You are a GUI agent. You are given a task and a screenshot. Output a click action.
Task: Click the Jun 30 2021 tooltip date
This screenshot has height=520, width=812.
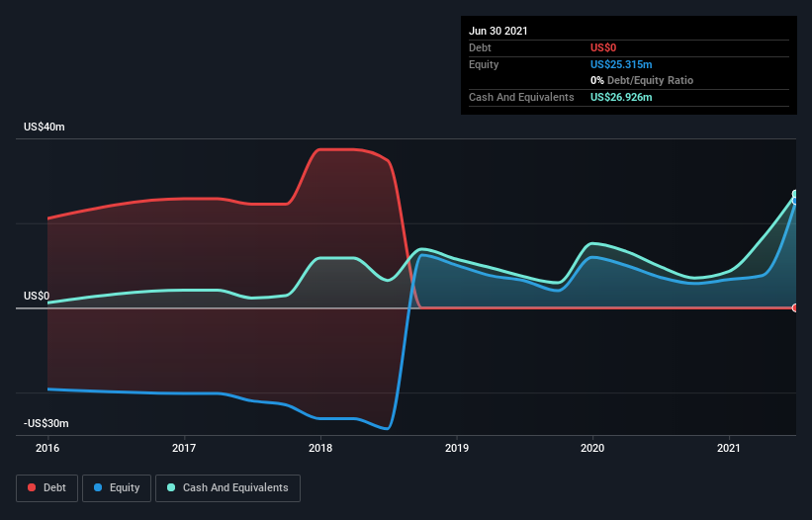[498, 31]
